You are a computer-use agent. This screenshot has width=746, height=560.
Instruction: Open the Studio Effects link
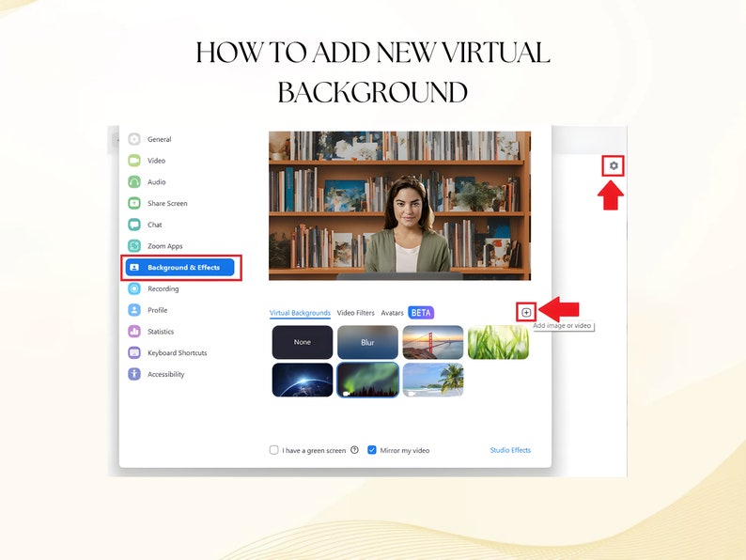click(x=510, y=450)
